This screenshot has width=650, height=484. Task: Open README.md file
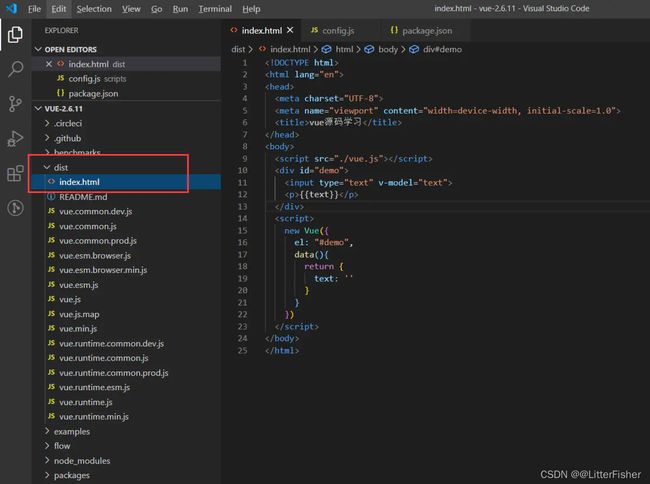pyautogui.click(x=83, y=197)
